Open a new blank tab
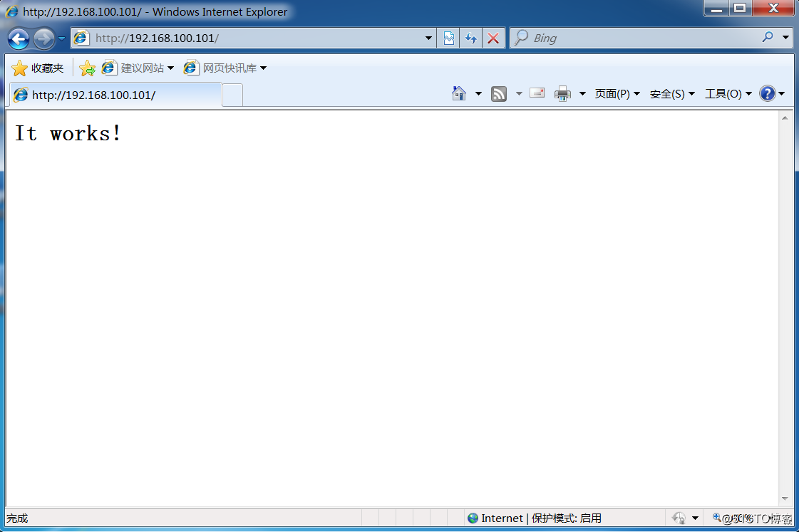 coord(232,95)
